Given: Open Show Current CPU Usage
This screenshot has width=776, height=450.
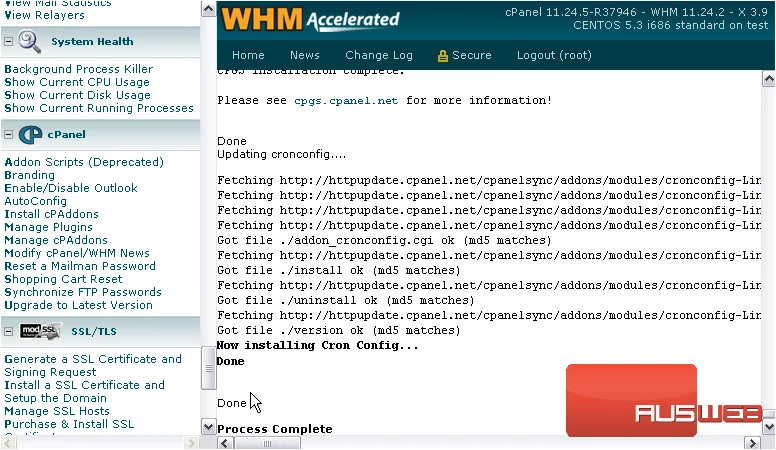Looking at the screenshot, I should pyautogui.click(x=77, y=82).
